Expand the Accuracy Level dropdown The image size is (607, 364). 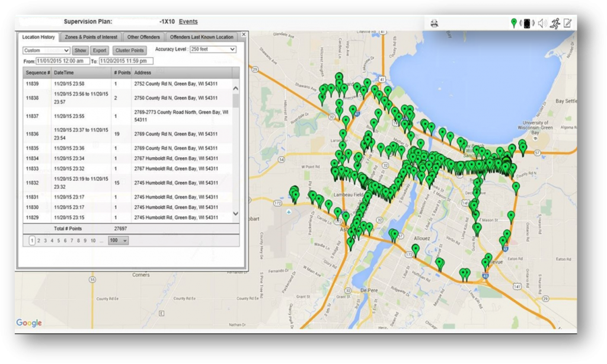[213, 49]
